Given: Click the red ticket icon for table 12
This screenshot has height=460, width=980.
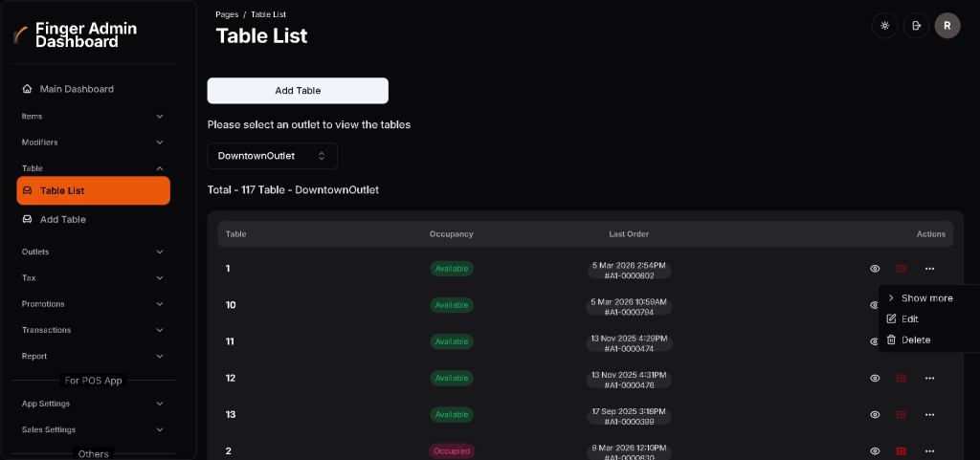Looking at the screenshot, I should pos(901,379).
